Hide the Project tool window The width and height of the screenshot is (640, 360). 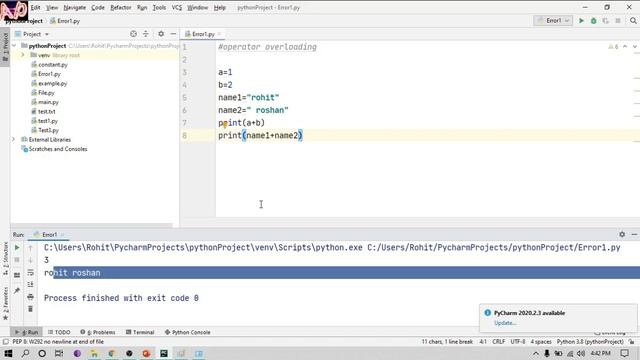pos(173,34)
